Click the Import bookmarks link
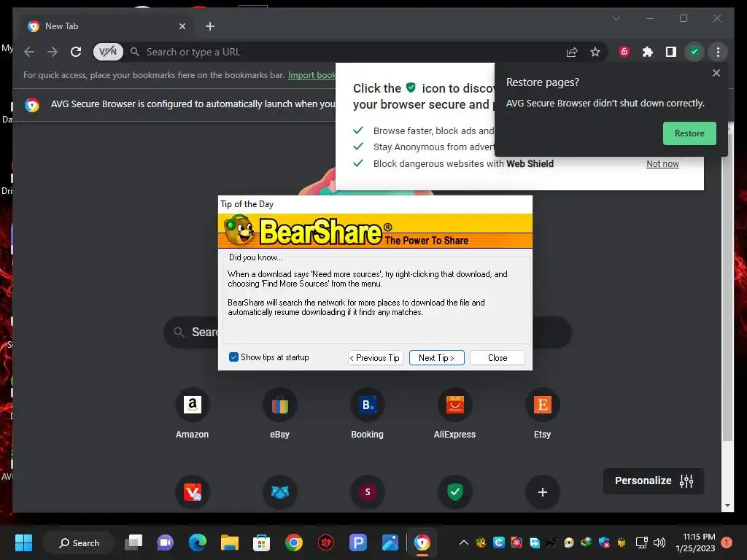 point(312,75)
